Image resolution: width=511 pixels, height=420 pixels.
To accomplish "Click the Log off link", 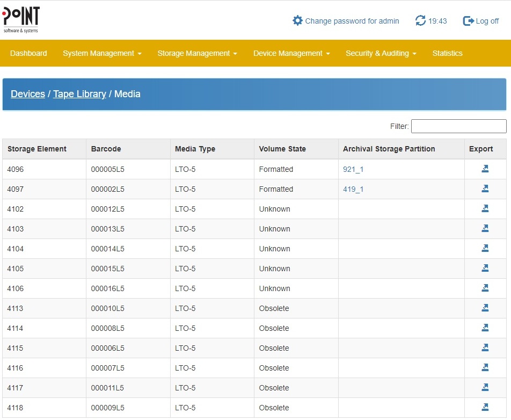I will [487, 21].
